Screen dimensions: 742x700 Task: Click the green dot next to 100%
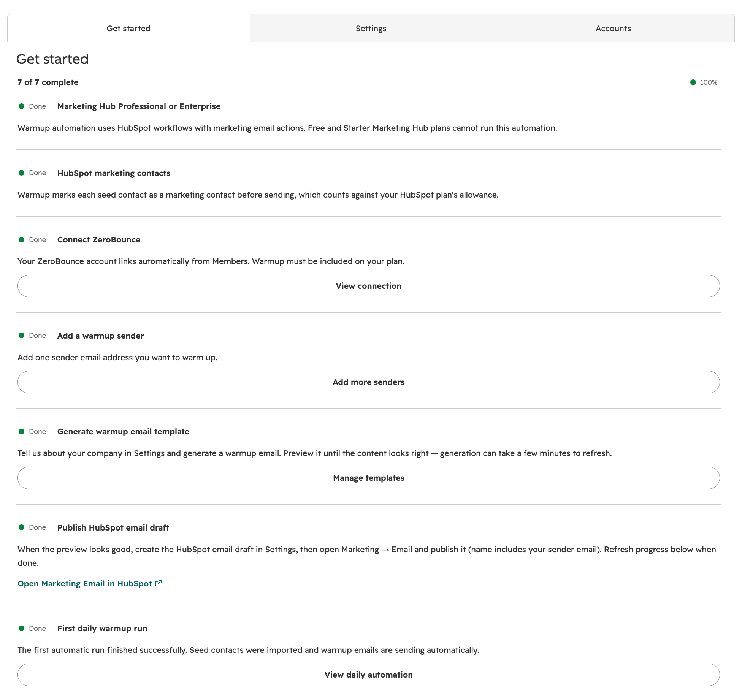point(693,82)
